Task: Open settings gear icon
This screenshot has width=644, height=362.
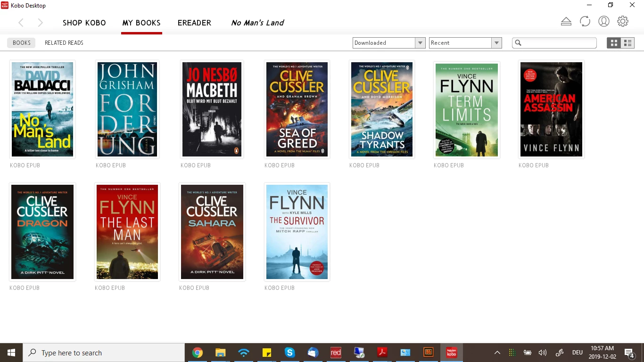Action: pyautogui.click(x=623, y=22)
